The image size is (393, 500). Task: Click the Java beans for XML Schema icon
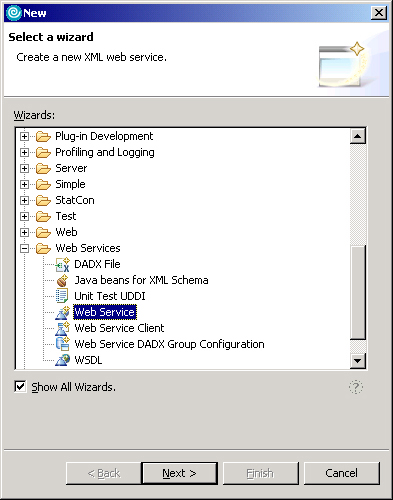point(62,280)
